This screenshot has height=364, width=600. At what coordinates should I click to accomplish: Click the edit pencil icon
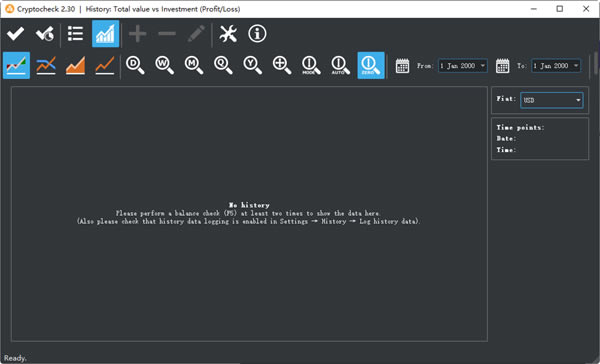pyautogui.click(x=196, y=34)
